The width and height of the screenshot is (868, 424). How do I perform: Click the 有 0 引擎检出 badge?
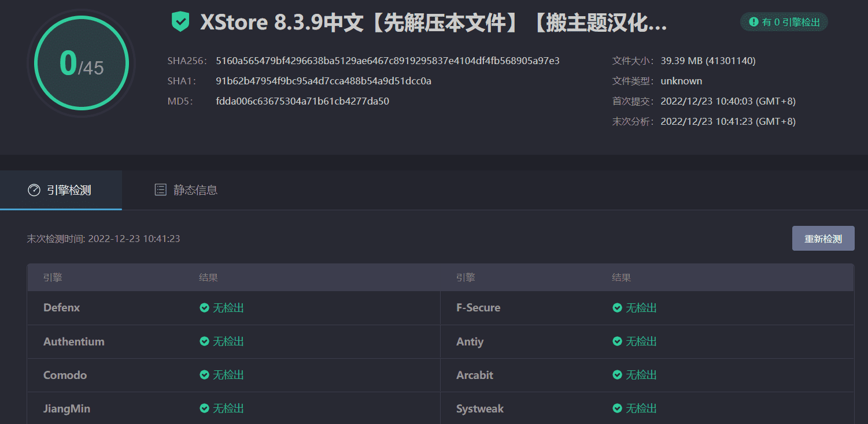[784, 22]
